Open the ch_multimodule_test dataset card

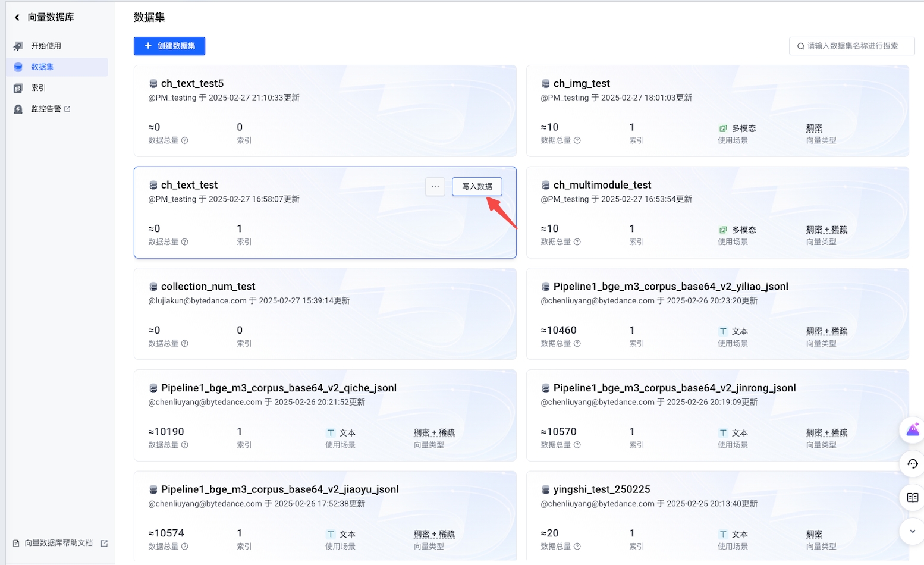[602, 185]
